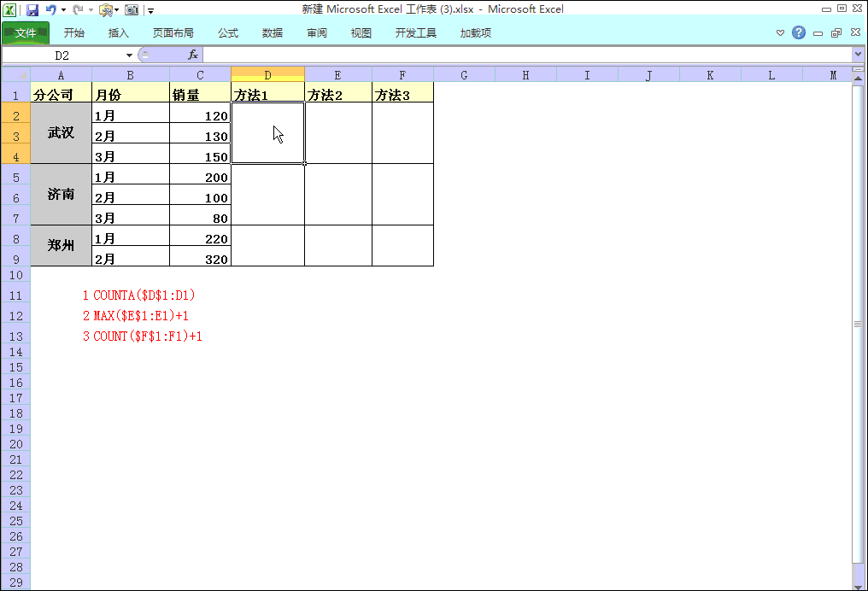
Task: Click the vertical scrollbar thumb
Action: pyautogui.click(x=858, y=325)
